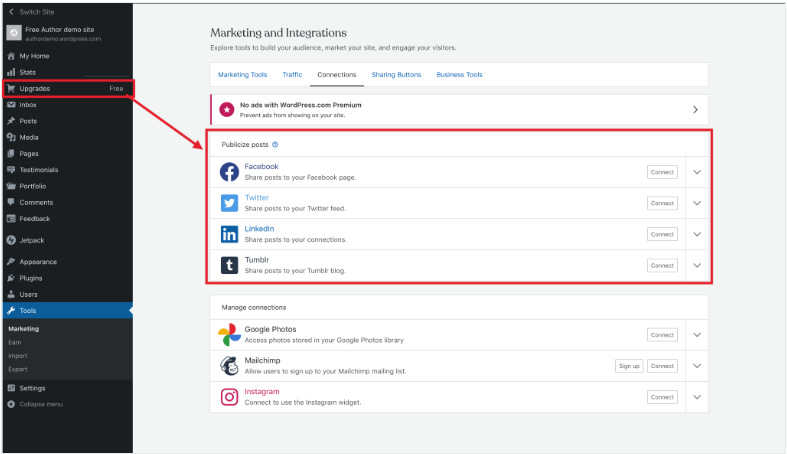Open the Publicize posts help icon
This screenshot has width=787, height=454.
coord(275,144)
